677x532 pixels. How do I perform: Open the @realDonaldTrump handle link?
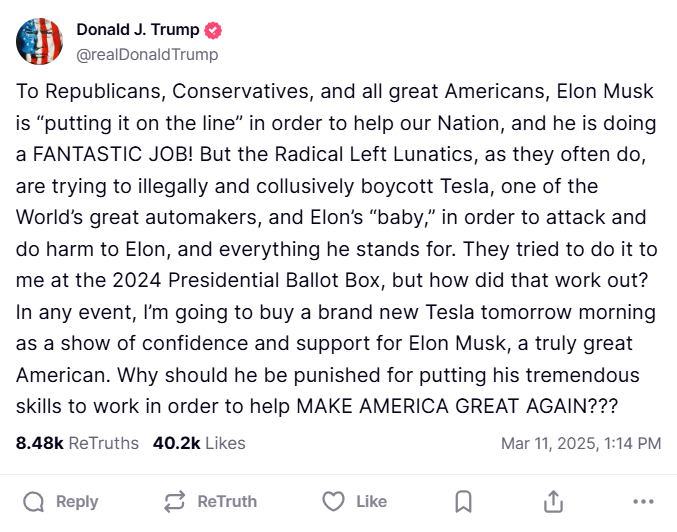[x=147, y=54]
